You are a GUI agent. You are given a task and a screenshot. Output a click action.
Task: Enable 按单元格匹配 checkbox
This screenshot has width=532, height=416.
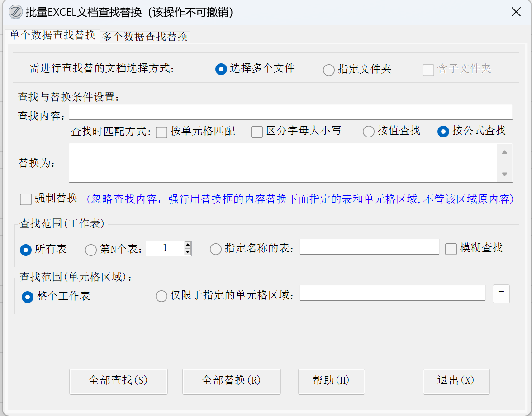point(161,132)
